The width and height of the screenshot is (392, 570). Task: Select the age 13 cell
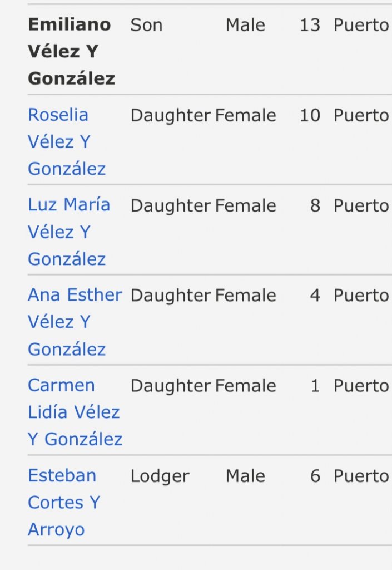pyautogui.click(x=310, y=26)
